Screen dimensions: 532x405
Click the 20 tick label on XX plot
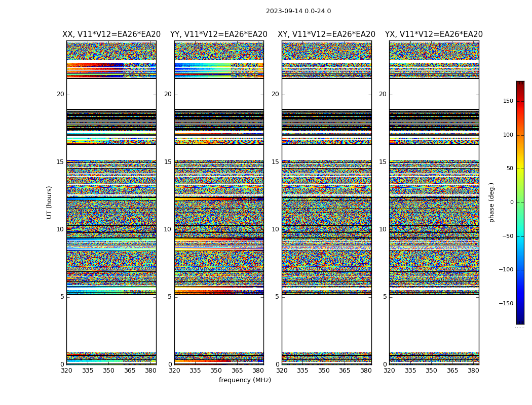click(60, 94)
